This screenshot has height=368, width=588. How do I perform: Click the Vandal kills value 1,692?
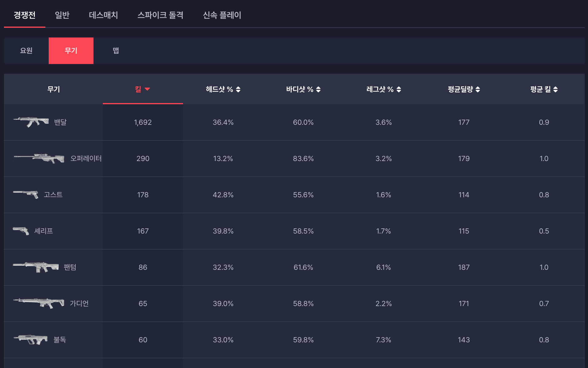pos(143,122)
